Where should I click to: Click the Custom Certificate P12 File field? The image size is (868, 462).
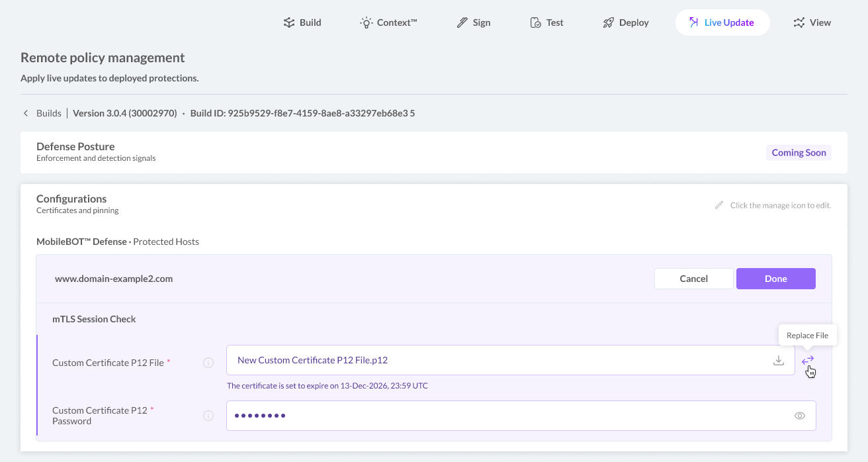(x=511, y=360)
